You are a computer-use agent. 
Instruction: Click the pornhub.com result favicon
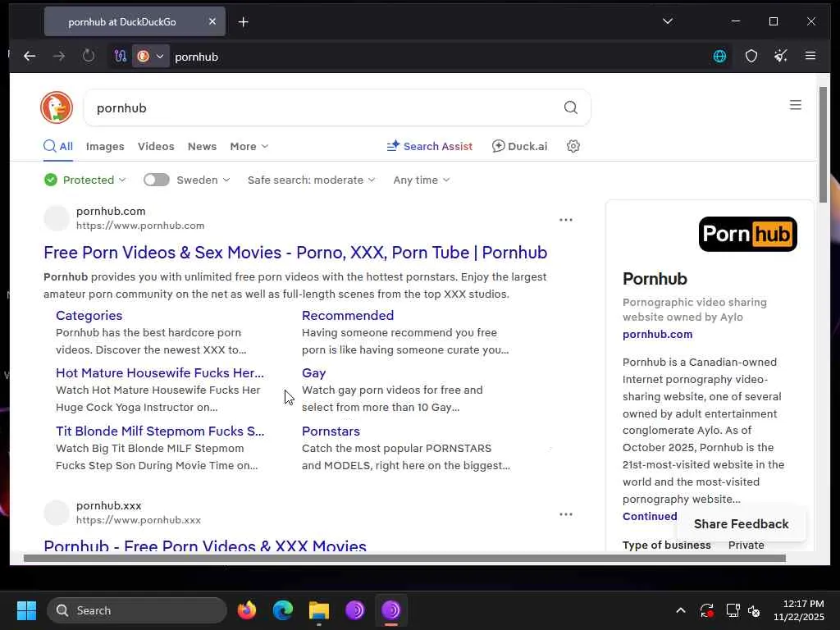[x=57, y=218]
